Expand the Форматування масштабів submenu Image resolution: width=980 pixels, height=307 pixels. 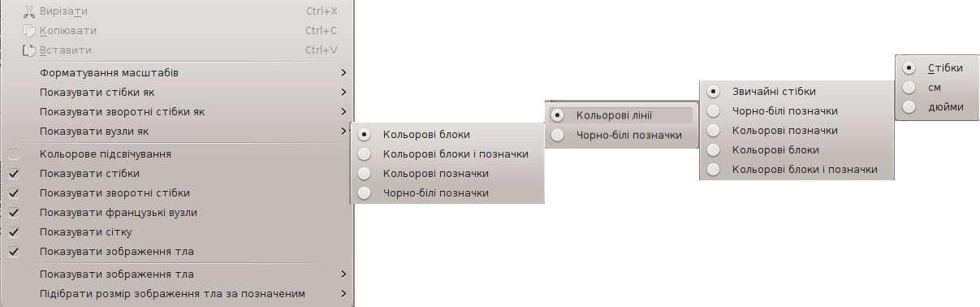[177, 72]
